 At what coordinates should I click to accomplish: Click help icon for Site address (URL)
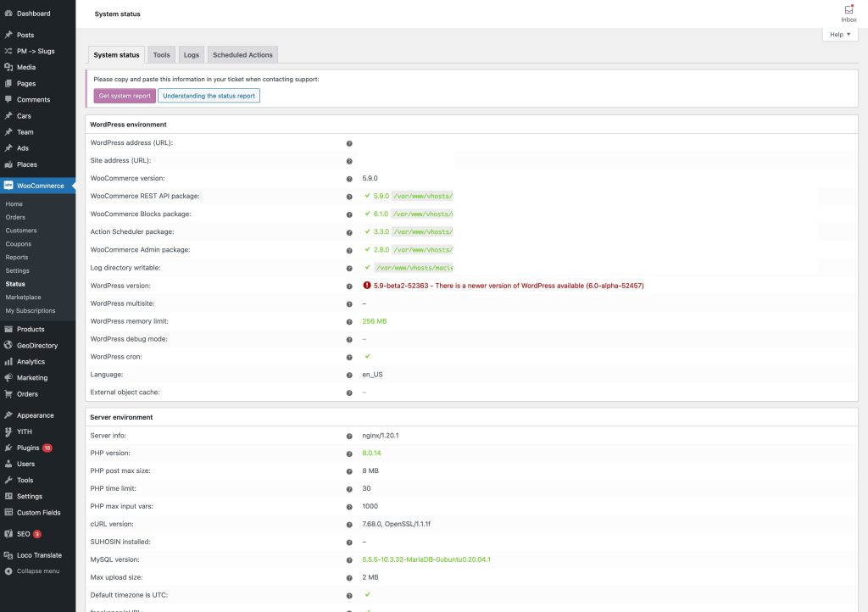click(349, 161)
